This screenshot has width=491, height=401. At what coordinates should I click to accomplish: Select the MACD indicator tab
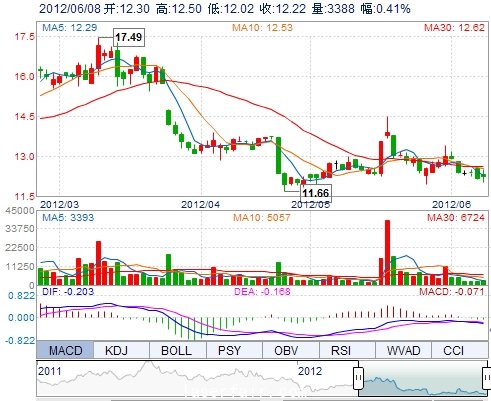tap(65, 350)
